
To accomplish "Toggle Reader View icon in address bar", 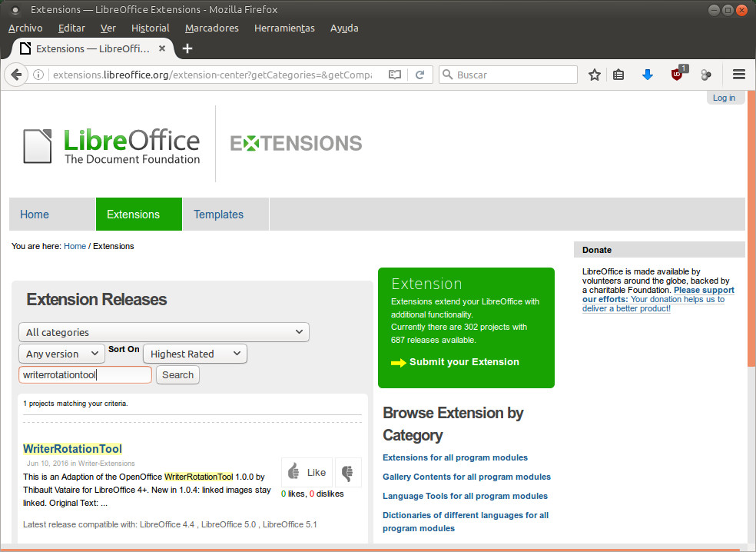I will tap(394, 75).
